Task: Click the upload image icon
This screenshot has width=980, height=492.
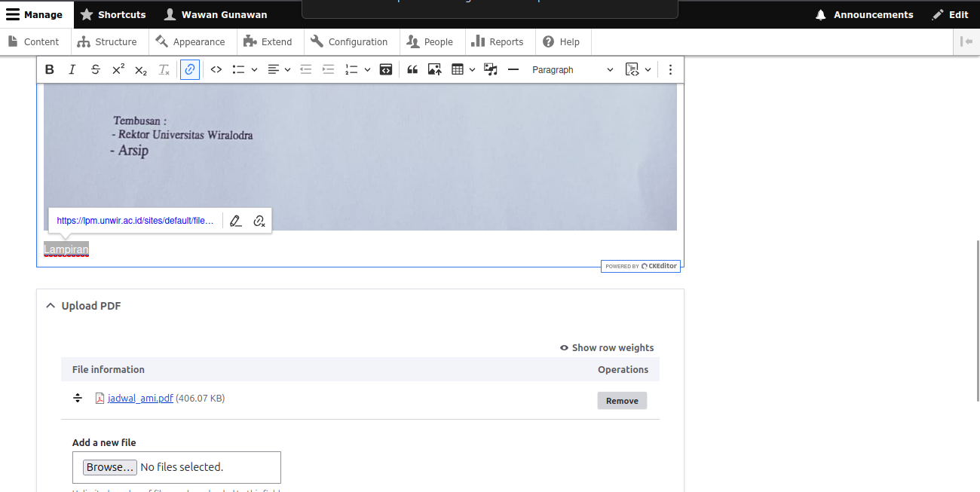Action: (x=435, y=70)
